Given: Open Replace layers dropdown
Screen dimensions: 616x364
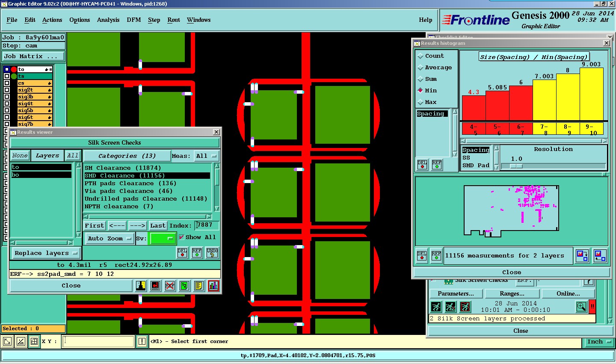Looking at the screenshot, I should 46,253.
